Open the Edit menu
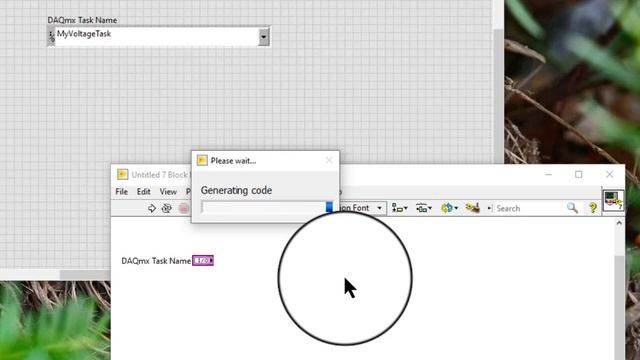 (x=144, y=191)
